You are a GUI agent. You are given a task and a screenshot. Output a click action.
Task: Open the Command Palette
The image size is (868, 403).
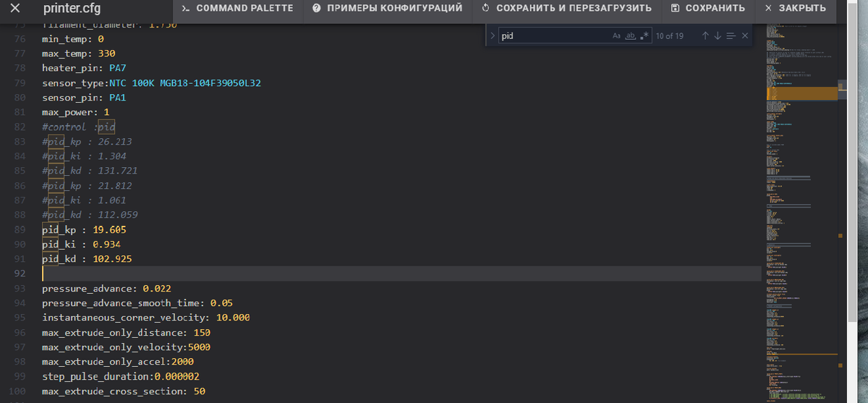pos(237,9)
